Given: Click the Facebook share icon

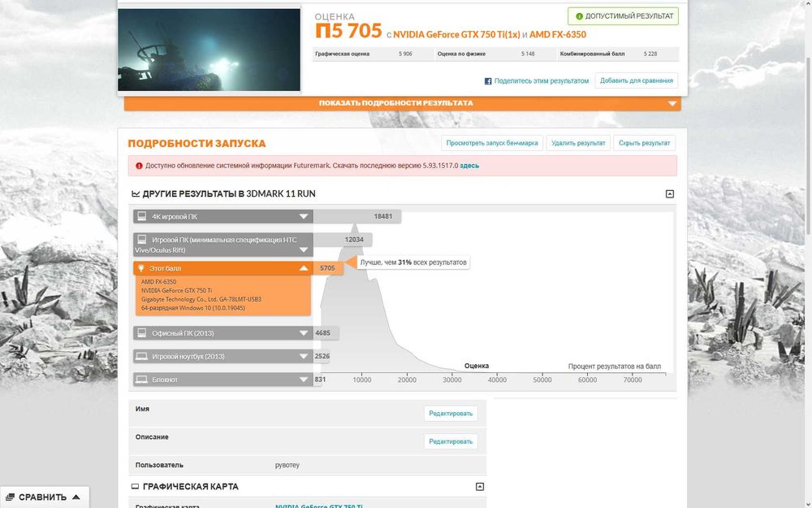Looking at the screenshot, I should pos(488,80).
